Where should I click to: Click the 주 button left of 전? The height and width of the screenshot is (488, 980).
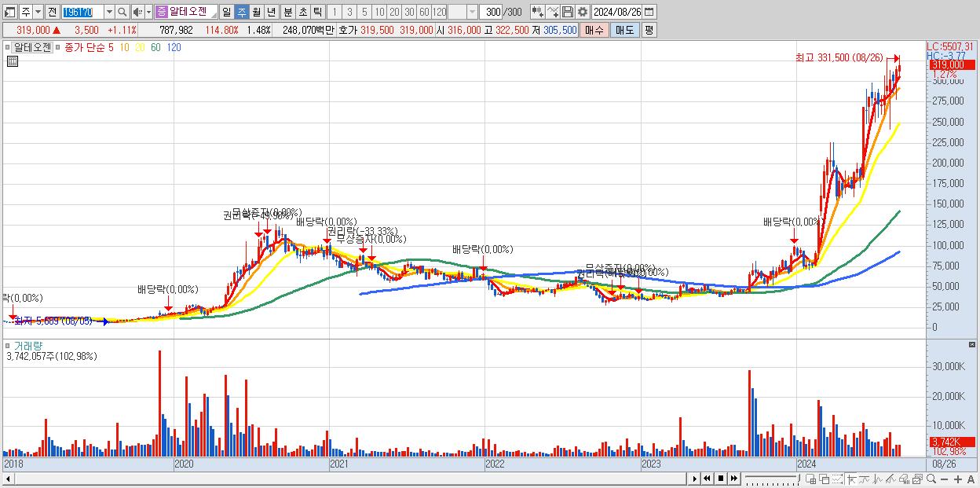click(25, 12)
